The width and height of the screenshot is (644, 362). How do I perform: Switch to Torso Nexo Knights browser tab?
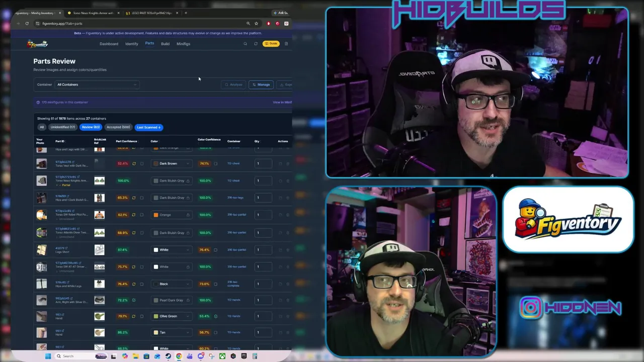93,13
